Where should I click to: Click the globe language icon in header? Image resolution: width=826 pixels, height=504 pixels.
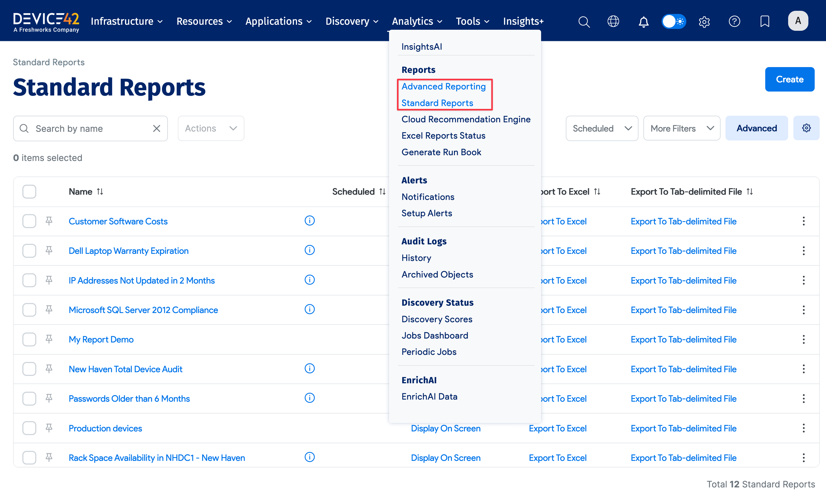click(x=613, y=21)
